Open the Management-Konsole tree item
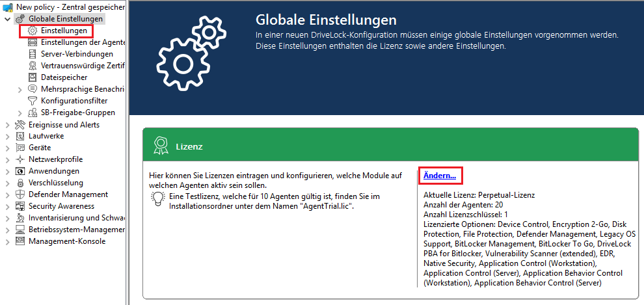The width and height of the screenshot is (644, 305). (x=66, y=241)
